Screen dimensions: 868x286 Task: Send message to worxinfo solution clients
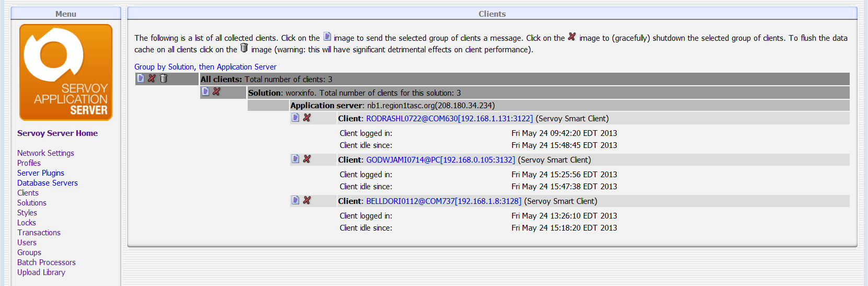pyautogui.click(x=205, y=91)
